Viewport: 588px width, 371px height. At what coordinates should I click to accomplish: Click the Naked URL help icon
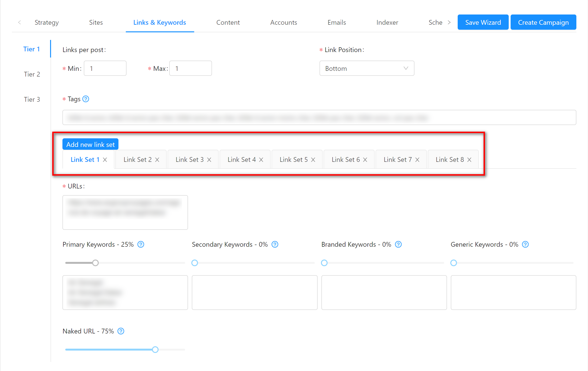click(121, 331)
